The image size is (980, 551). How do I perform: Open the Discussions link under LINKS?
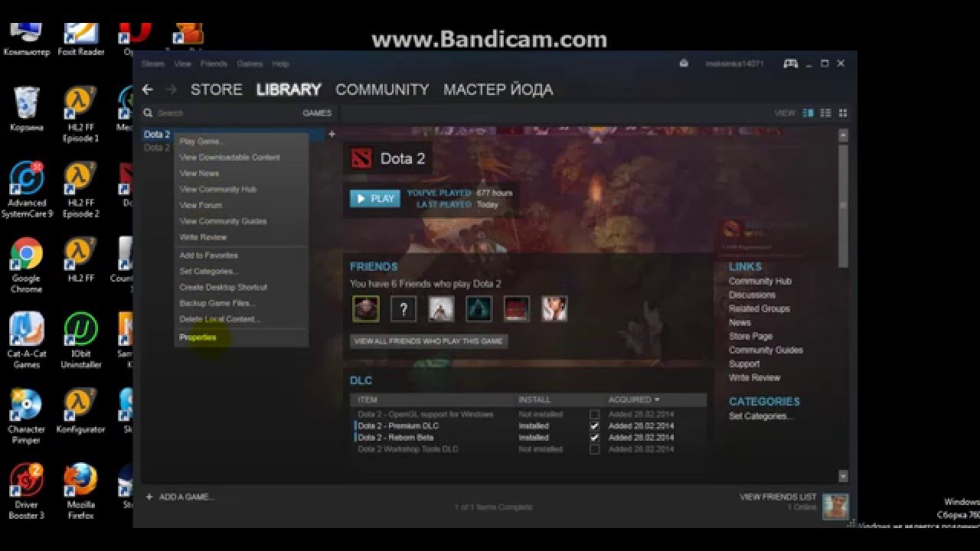pos(752,295)
